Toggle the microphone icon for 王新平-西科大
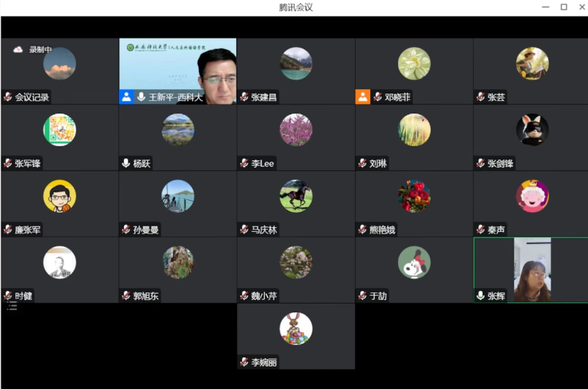The height and width of the screenshot is (389, 588). point(141,97)
